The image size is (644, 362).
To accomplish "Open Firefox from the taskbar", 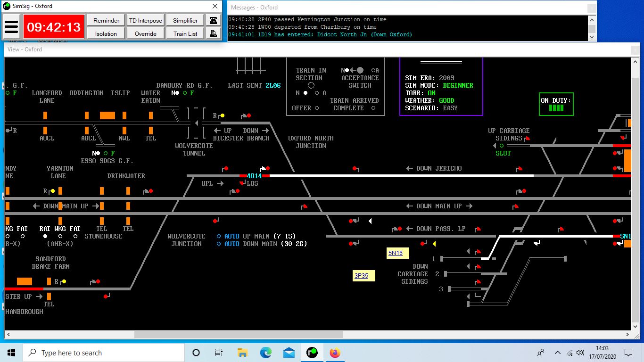I will tap(335, 353).
